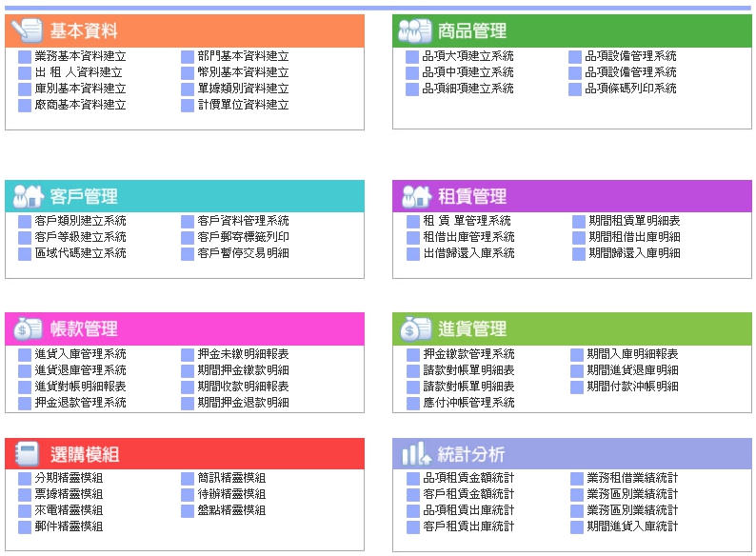View 期間租賃單明細表
Image resolution: width=756 pixels, height=556 pixels.
(x=634, y=221)
